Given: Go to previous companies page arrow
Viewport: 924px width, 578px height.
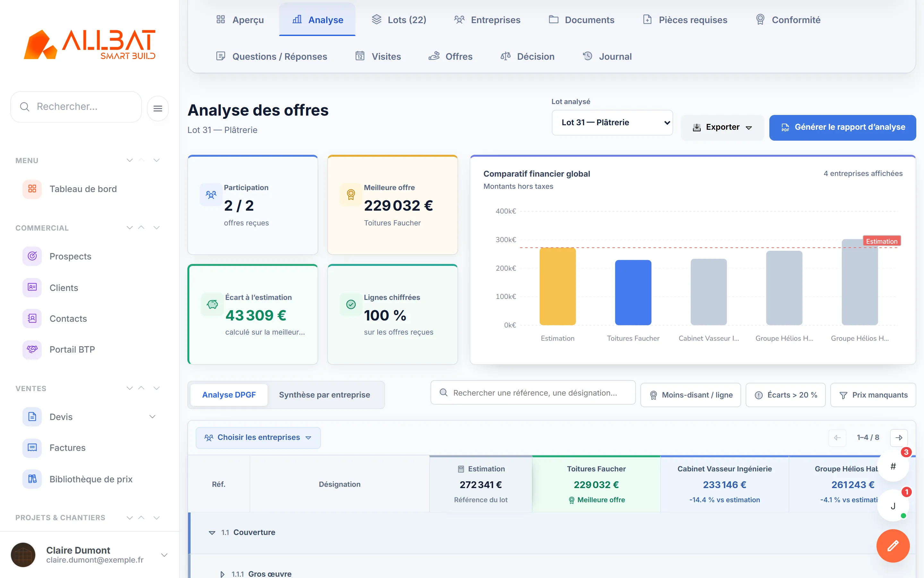Looking at the screenshot, I should coord(837,437).
